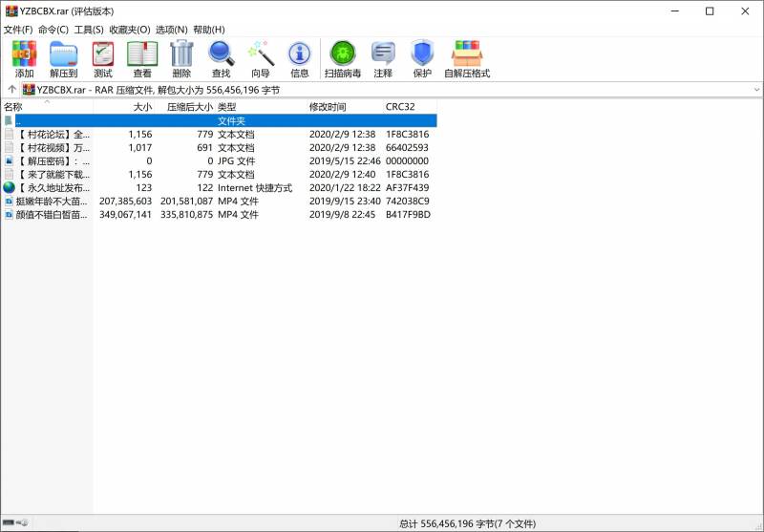The image size is (764, 532).
Task: Open the 文件(F) menu
Action: pos(18,30)
